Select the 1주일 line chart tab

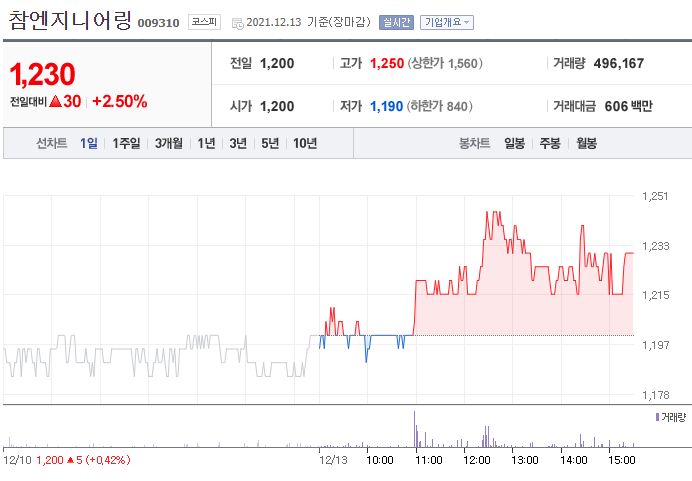(126, 143)
